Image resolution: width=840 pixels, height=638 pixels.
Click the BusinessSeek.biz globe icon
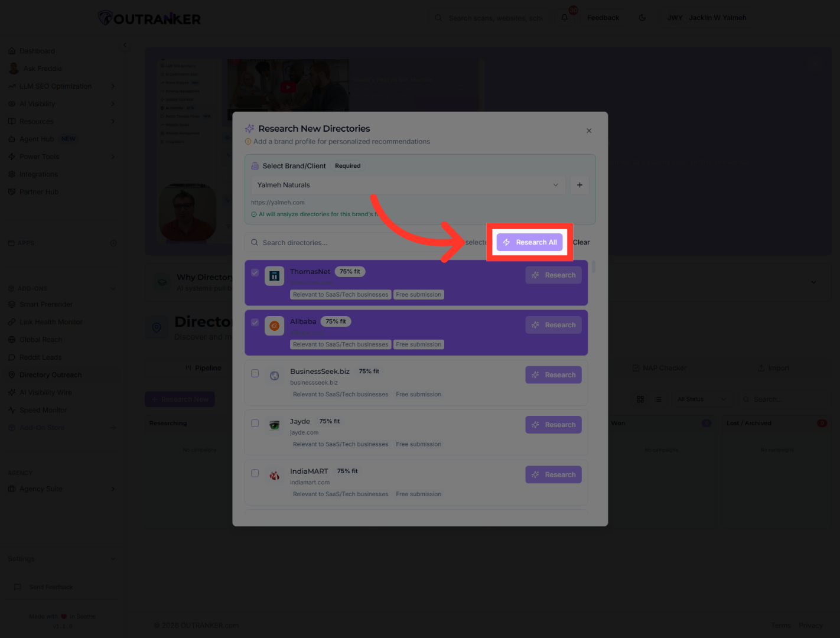coord(274,376)
